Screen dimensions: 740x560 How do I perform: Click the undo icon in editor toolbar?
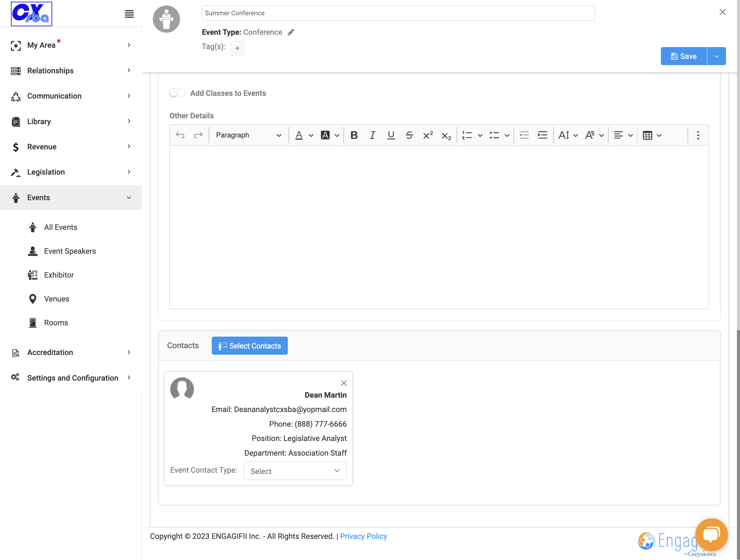180,135
